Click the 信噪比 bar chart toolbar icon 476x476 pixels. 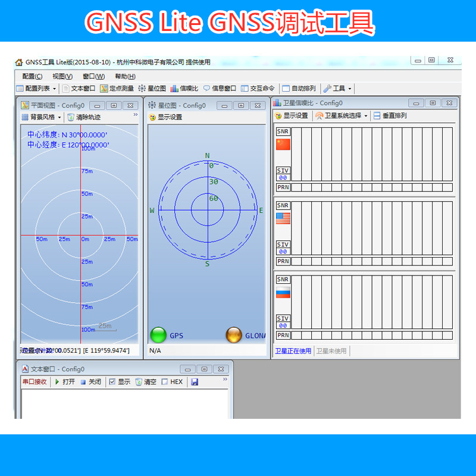tap(174, 88)
